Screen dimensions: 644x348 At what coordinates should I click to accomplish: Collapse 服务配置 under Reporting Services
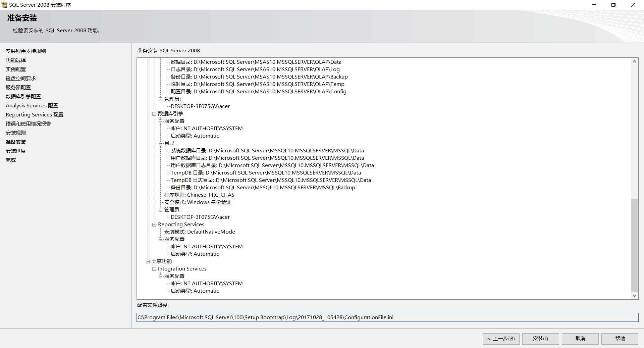coord(161,239)
